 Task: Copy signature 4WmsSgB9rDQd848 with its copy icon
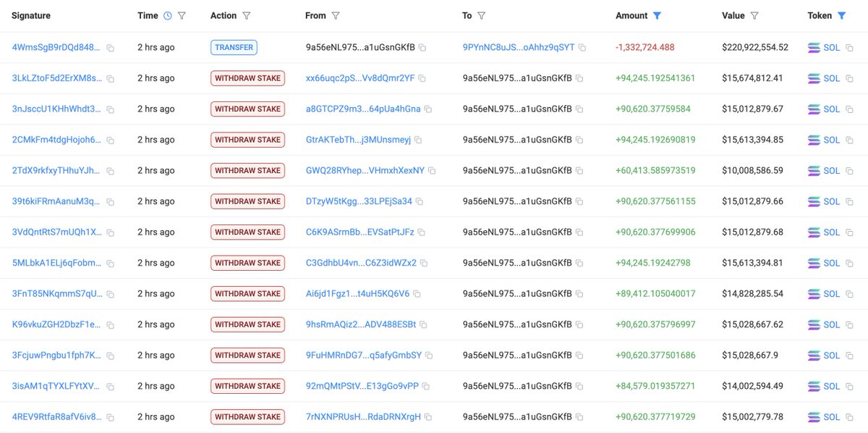click(111, 48)
